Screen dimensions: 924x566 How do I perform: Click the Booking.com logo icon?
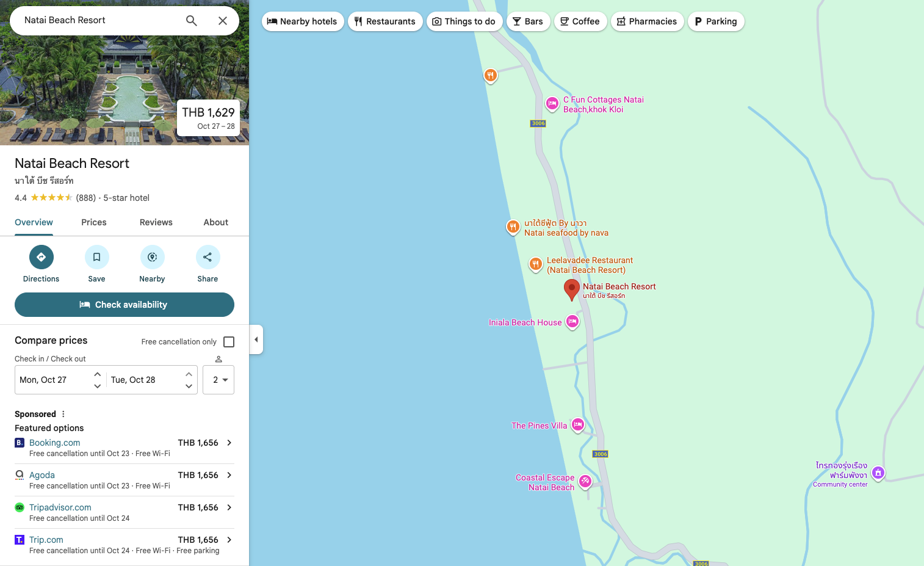[x=20, y=443]
